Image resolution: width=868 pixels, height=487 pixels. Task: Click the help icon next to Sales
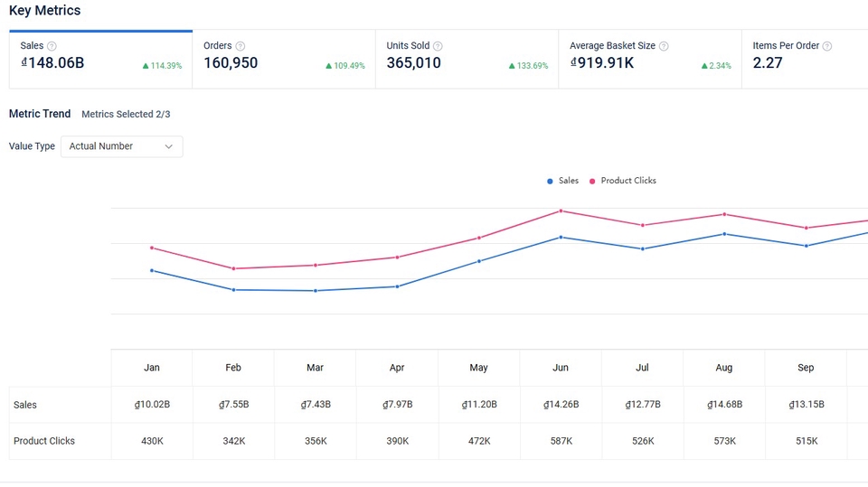click(52, 46)
